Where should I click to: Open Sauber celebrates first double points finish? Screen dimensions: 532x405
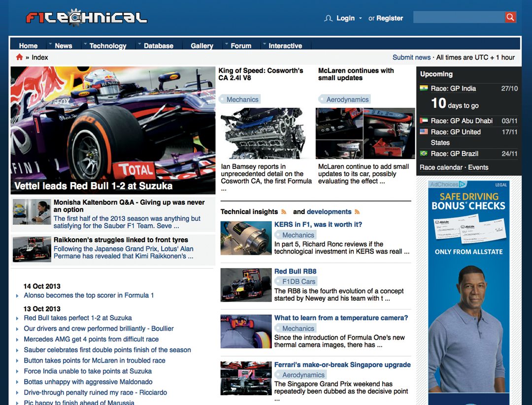pyautogui.click(x=107, y=350)
